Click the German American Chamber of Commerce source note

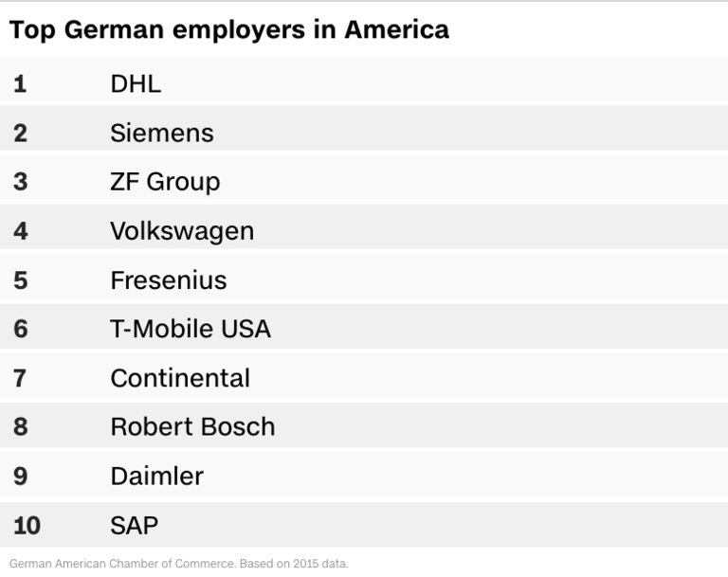coord(179,564)
